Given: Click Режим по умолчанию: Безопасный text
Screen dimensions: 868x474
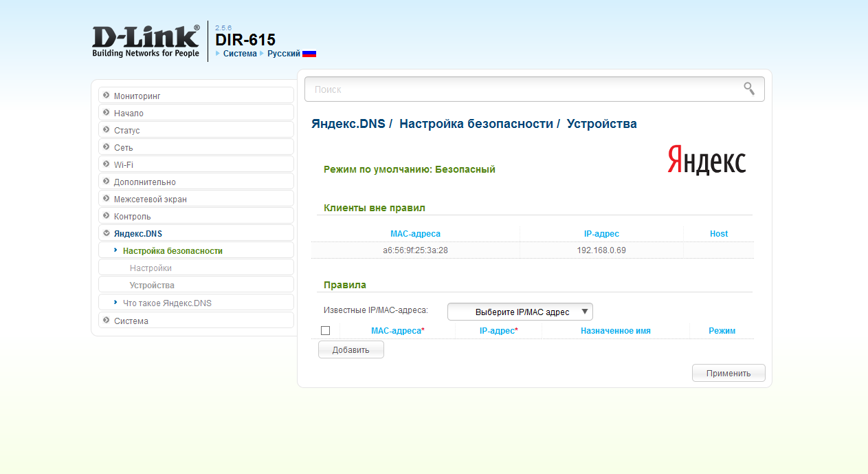Looking at the screenshot, I should (x=410, y=169).
